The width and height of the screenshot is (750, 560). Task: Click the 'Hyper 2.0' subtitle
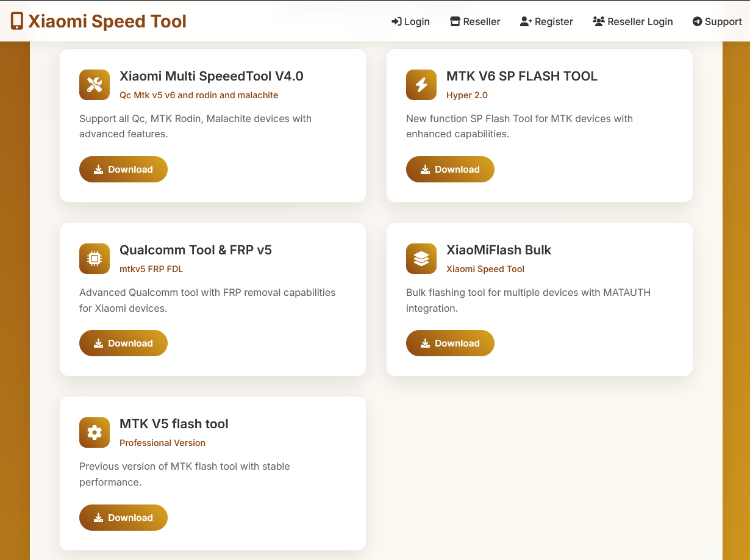[467, 95]
